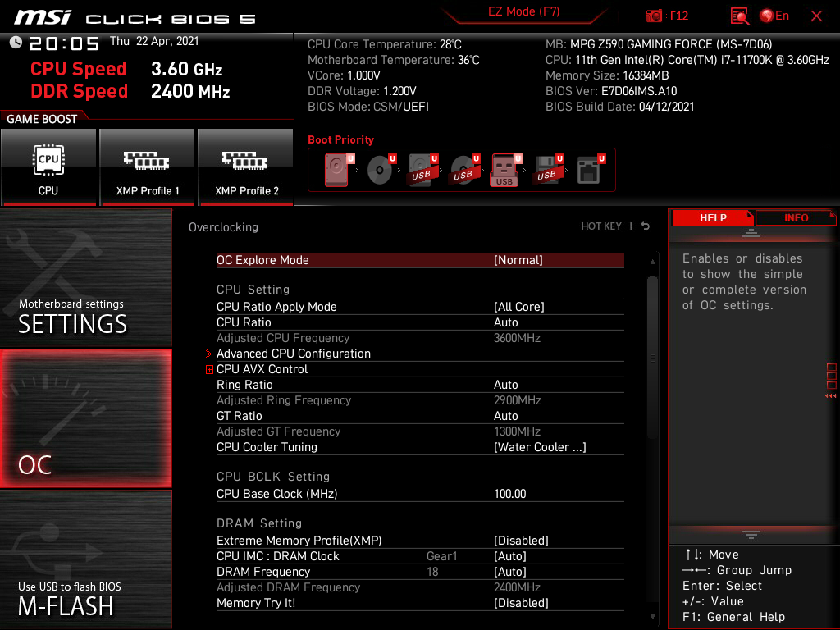Edit CPU Base Clock 100.00 value
The width and height of the screenshot is (840, 630).
510,494
